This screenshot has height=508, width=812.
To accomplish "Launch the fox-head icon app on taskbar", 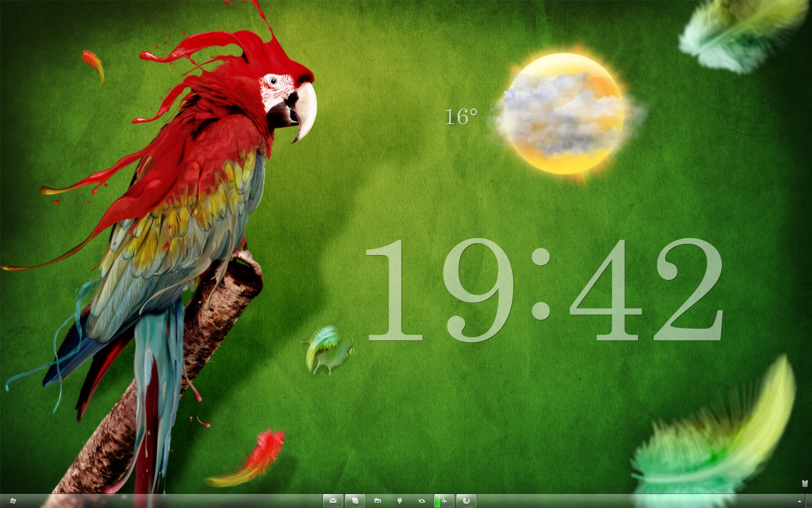I will [400, 501].
